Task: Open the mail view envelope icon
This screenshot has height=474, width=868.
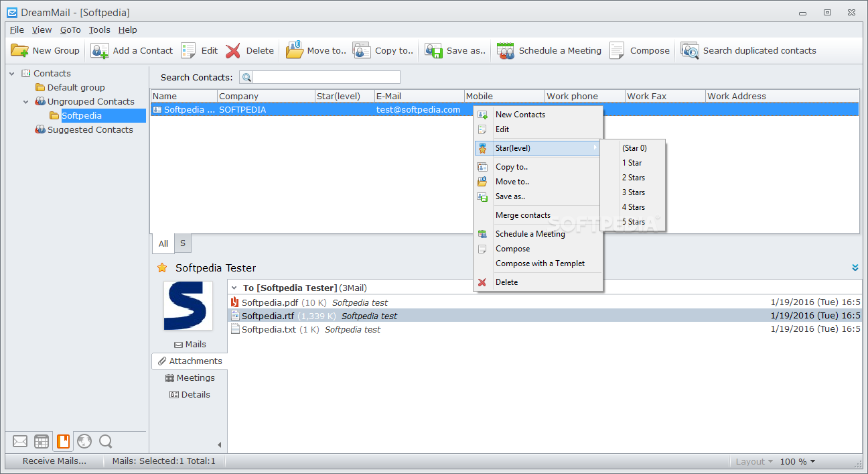Action: click(x=20, y=441)
